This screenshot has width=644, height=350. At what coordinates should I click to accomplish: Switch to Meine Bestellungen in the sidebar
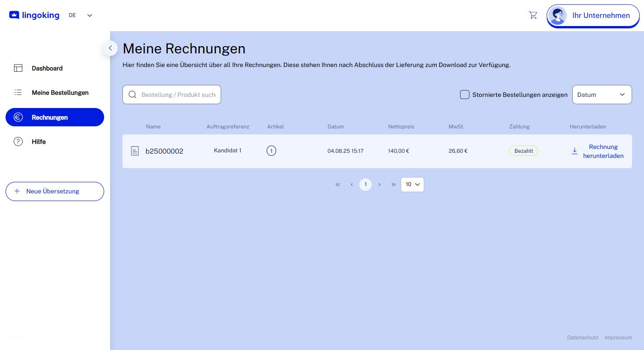(x=60, y=92)
